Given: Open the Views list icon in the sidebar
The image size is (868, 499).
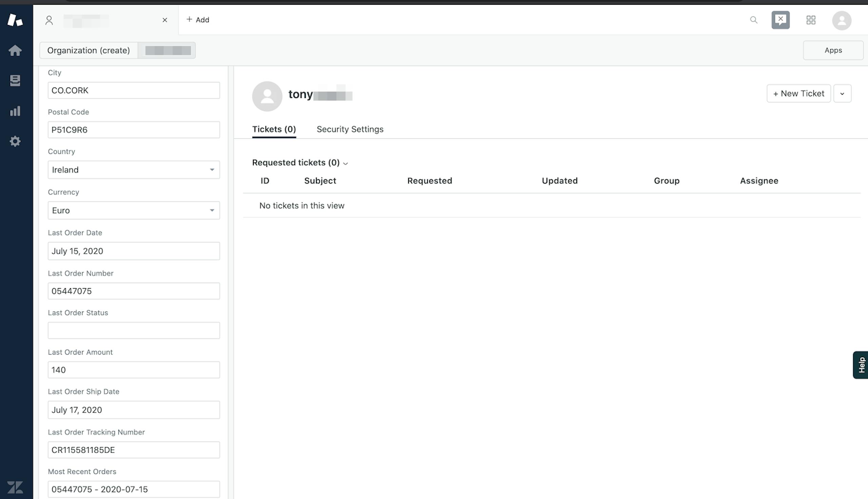Looking at the screenshot, I should point(15,81).
